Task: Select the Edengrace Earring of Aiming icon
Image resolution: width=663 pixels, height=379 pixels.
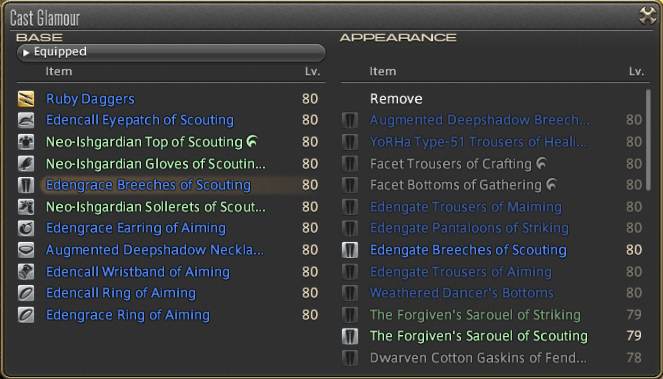Action: coord(26,228)
